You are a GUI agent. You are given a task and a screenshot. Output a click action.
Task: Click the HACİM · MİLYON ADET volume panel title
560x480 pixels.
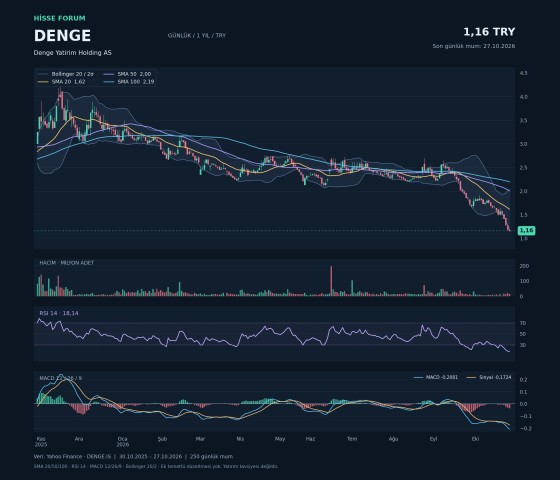click(x=67, y=263)
